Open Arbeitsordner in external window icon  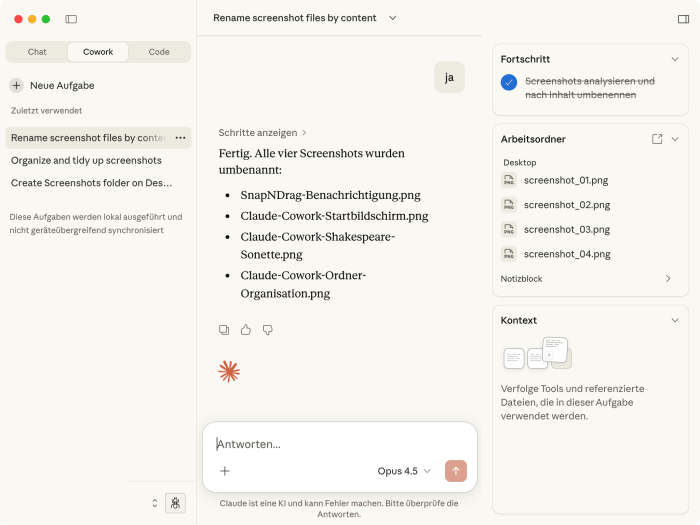tap(657, 139)
